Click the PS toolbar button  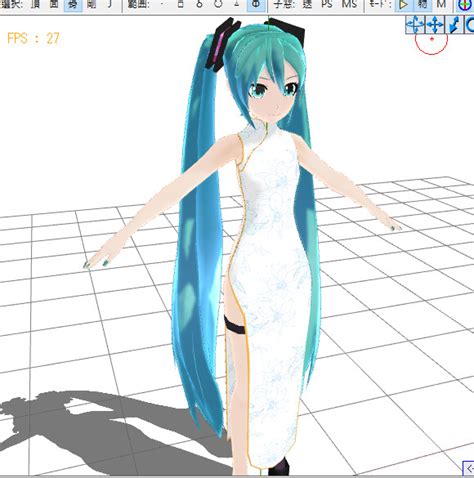coord(327,5)
